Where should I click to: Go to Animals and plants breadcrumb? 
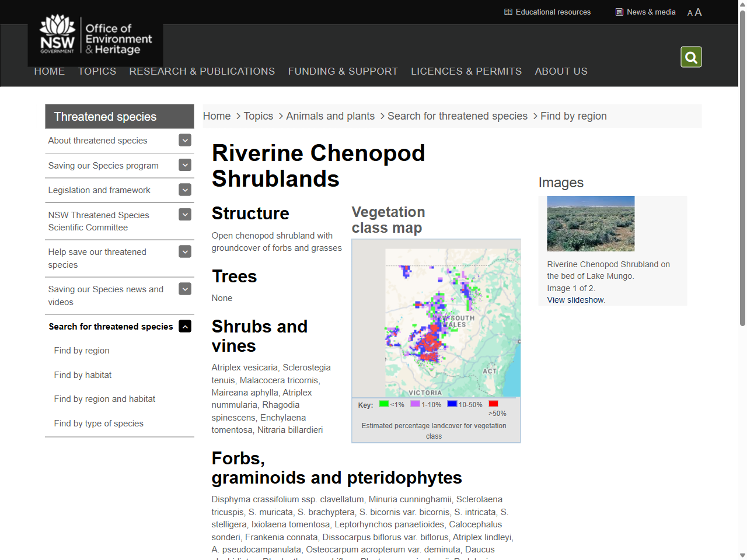pos(330,116)
